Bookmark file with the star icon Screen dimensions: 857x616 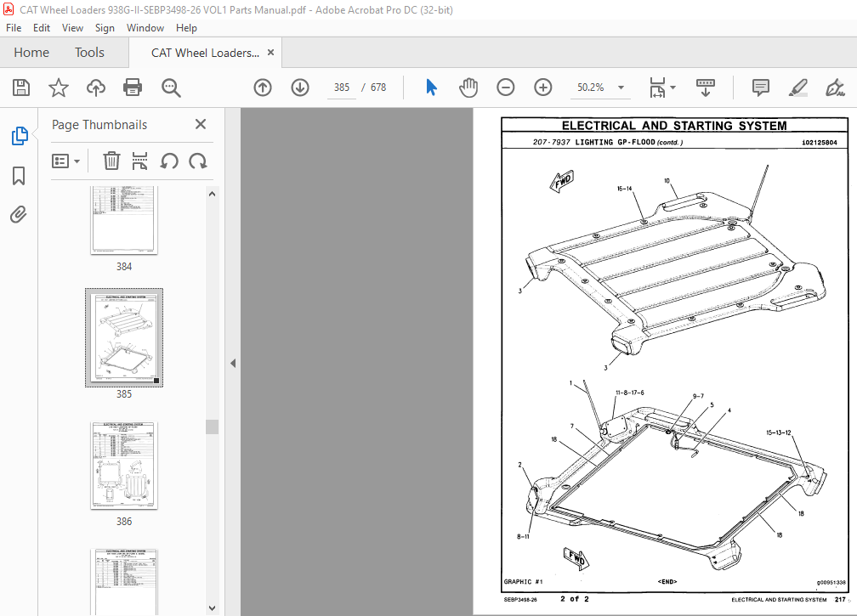[59, 88]
